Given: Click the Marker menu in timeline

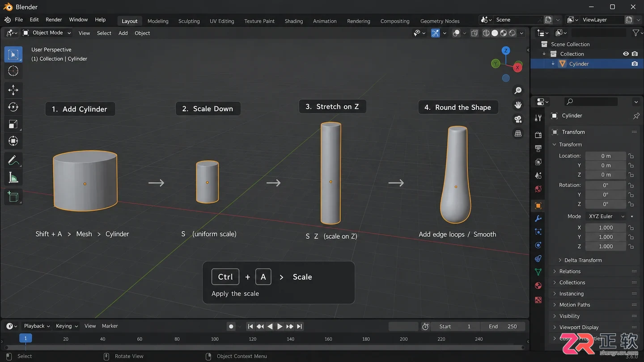Looking at the screenshot, I should [110, 326].
